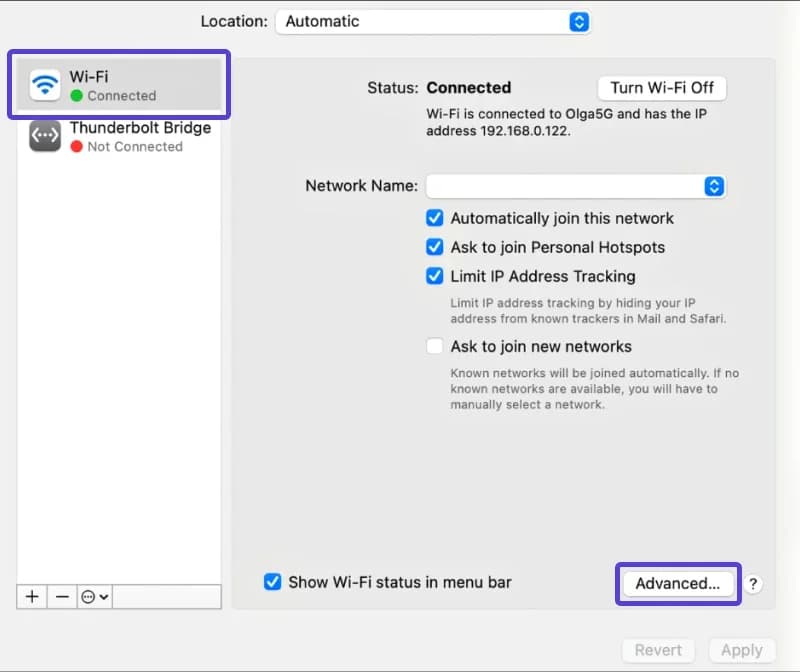
Task: Add a network service with the plus icon
Action: click(31, 596)
